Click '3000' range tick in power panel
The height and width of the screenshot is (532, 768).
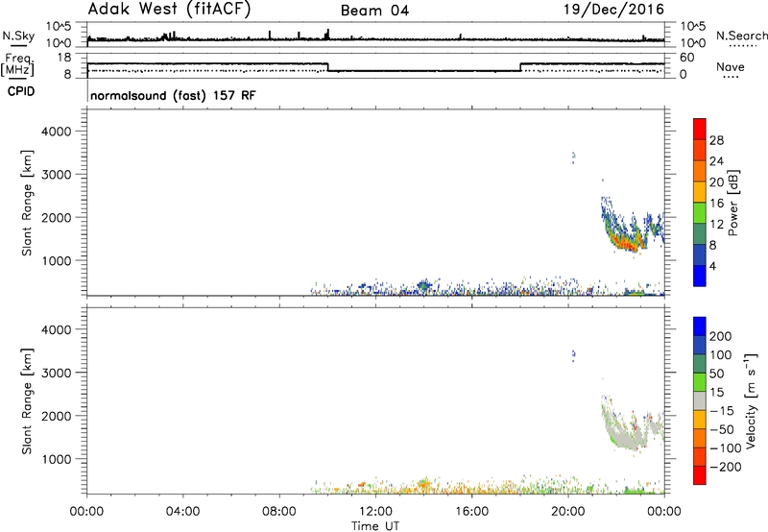pyautogui.click(x=57, y=175)
